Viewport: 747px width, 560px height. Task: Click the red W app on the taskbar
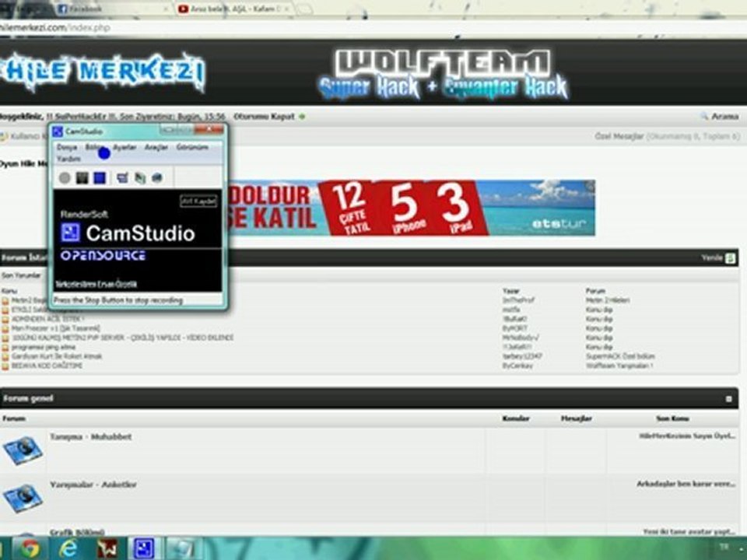tap(107, 548)
